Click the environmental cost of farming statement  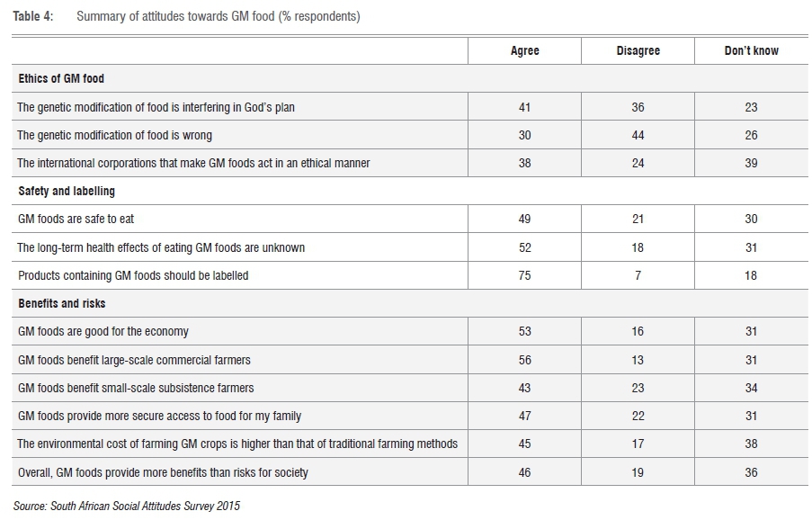pos(237,444)
